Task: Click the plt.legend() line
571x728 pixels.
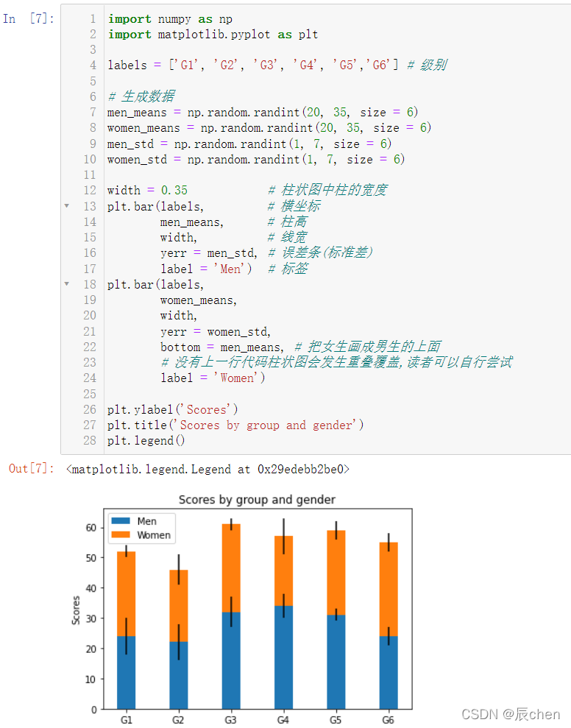Action: click(x=146, y=440)
